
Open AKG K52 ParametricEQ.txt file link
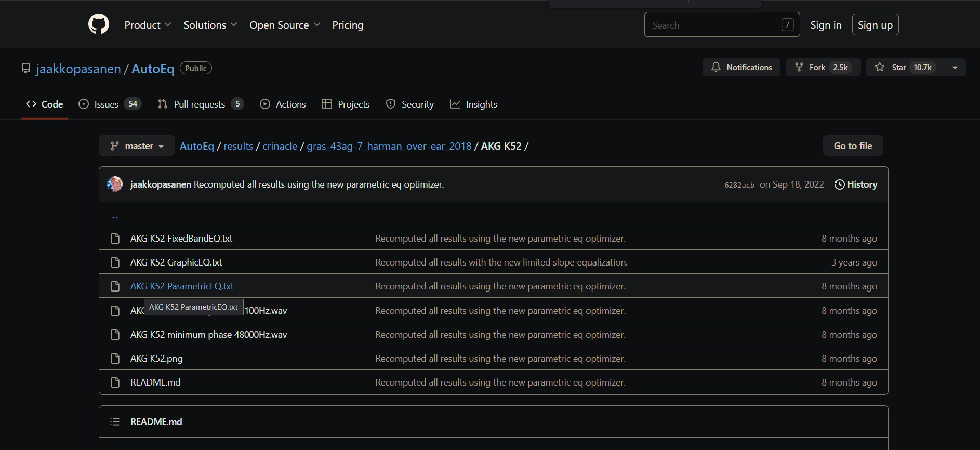coord(182,286)
